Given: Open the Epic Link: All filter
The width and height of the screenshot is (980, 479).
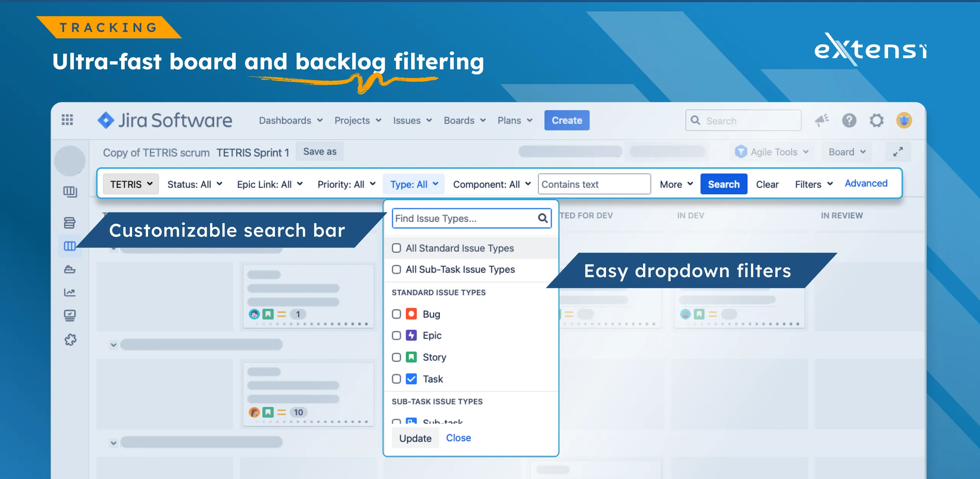Looking at the screenshot, I should (270, 184).
